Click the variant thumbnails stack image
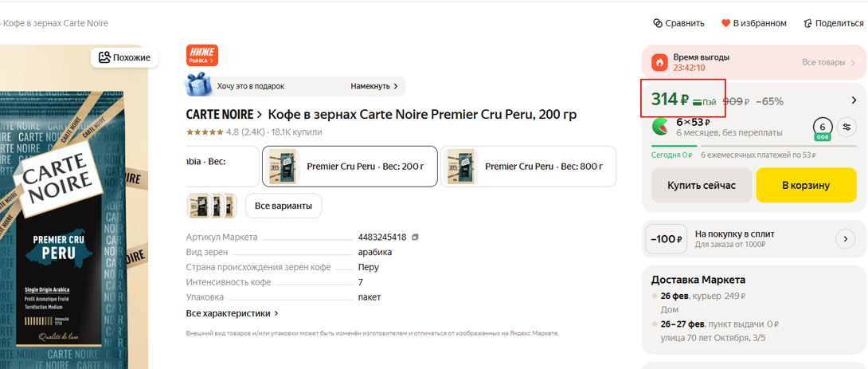 point(212,206)
